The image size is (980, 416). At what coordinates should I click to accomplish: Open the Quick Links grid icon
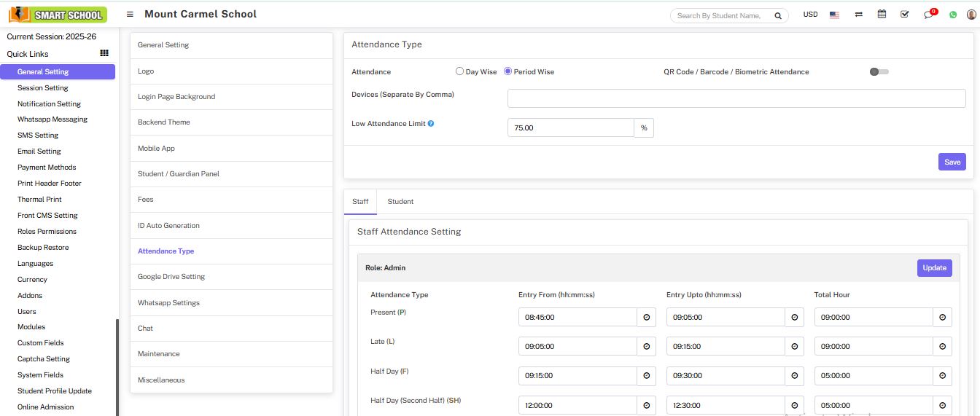pyautogui.click(x=104, y=53)
